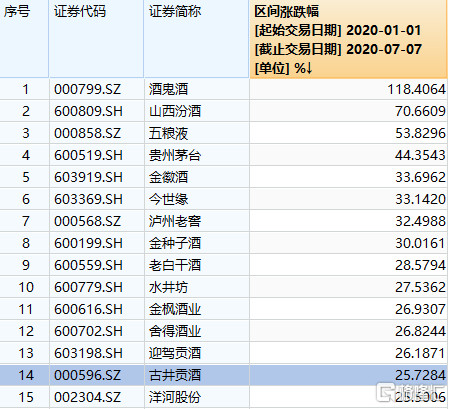451x409 pixels.
Task: Click stock name 山西汾酒
Action: pyautogui.click(x=175, y=111)
